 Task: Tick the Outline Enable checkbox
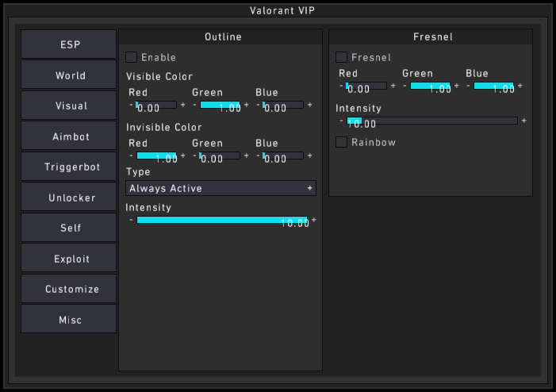pos(132,57)
